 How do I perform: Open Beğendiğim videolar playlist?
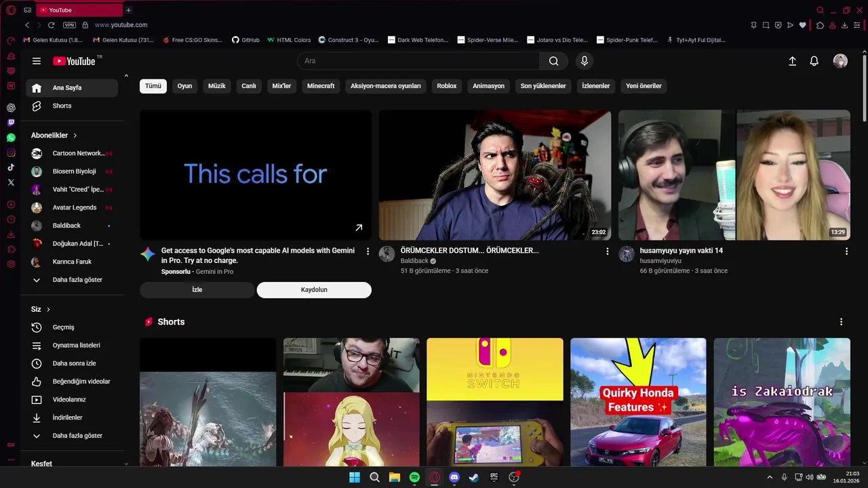(72, 382)
